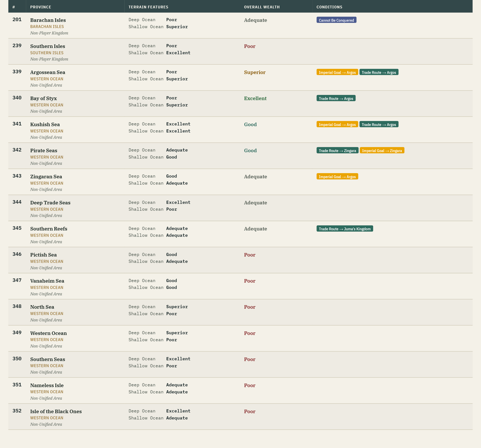481x448 pixels.
Task: Click Adequate wealth for Deep Trade Seas
Action: click(256, 203)
